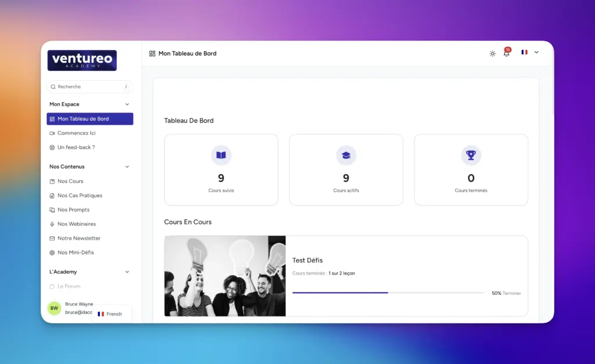The height and width of the screenshot is (364, 595).
Task: Toggle light/dark theme sun icon
Action: click(492, 53)
